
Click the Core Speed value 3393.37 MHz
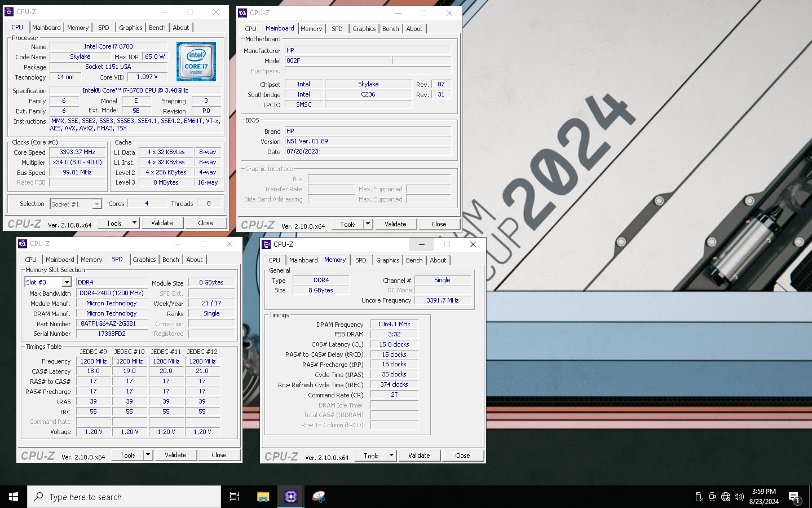pyautogui.click(x=77, y=152)
